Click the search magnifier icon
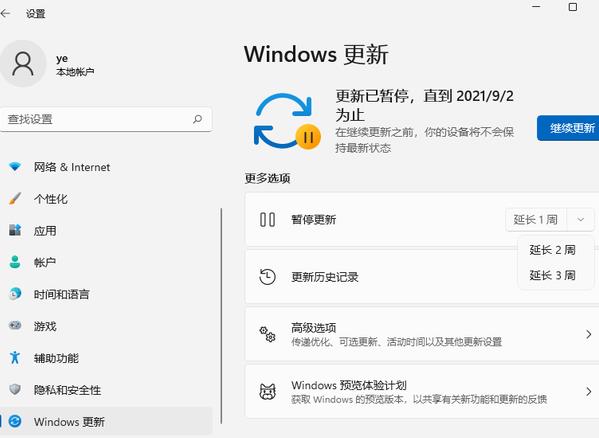This screenshot has height=438, width=599. coord(198,119)
